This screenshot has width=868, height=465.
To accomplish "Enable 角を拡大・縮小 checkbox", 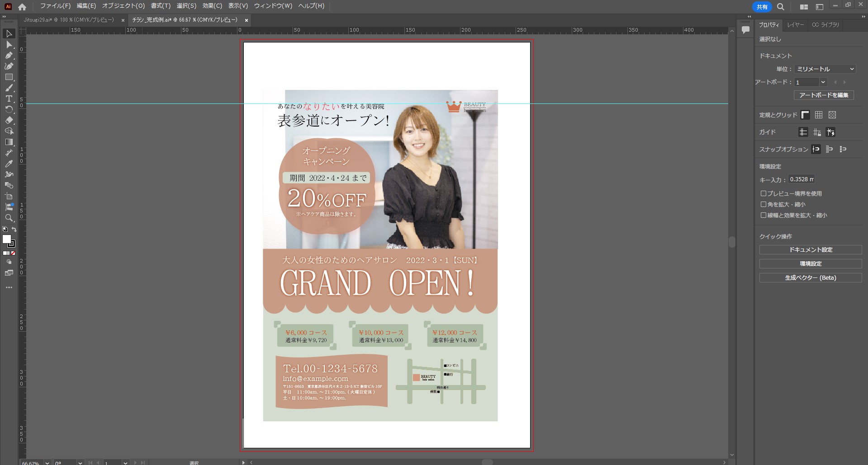I will tap(764, 204).
